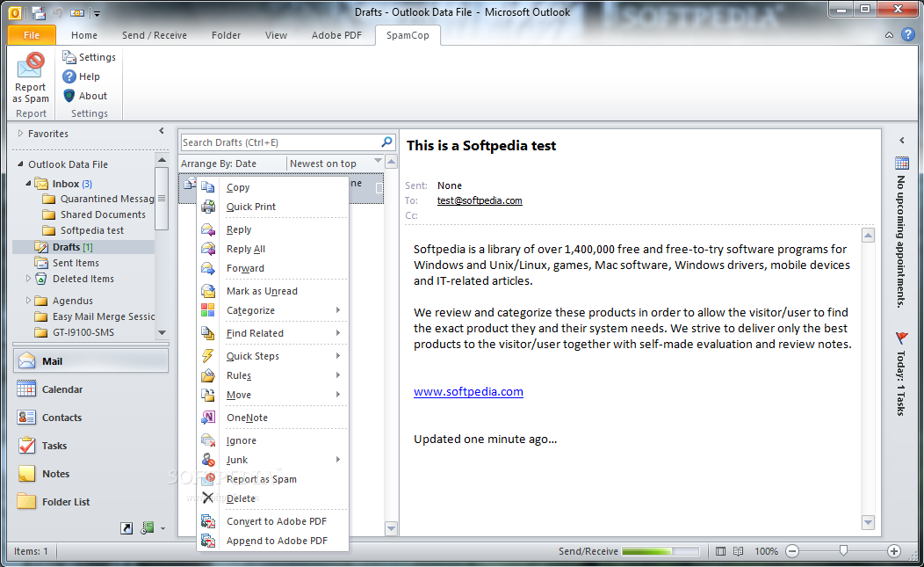Click the Quick Steps lightning icon
924x567 pixels.
(208, 356)
